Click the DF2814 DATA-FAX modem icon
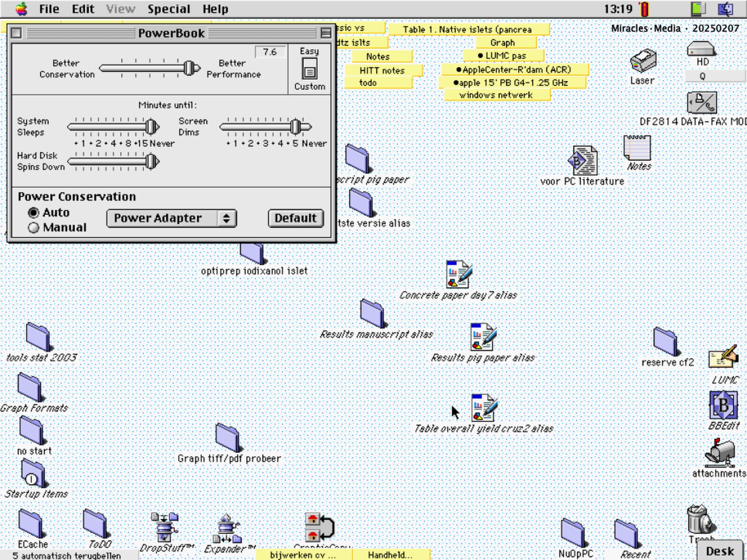Viewport: 747px width, 560px height. (702, 103)
